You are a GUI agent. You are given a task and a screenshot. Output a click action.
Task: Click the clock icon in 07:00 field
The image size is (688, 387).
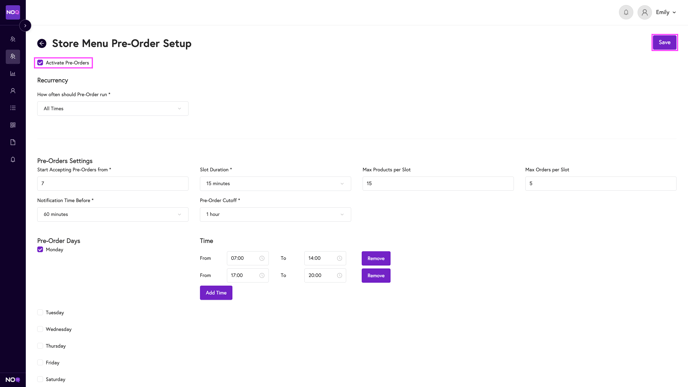(x=262, y=258)
